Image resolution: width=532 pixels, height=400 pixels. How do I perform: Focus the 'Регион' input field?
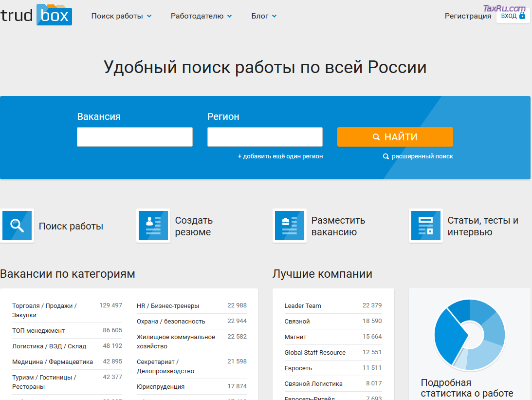265,137
